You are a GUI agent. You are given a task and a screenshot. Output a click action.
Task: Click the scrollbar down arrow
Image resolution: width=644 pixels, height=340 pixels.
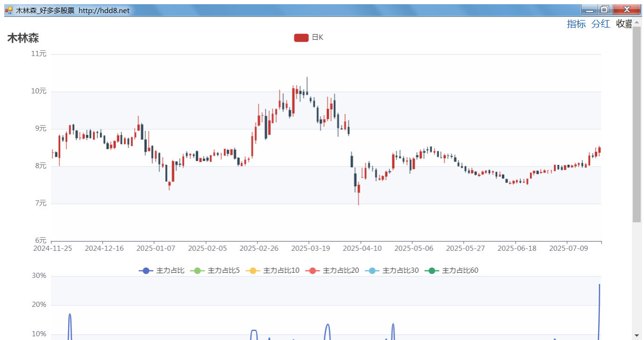point(637,335)
